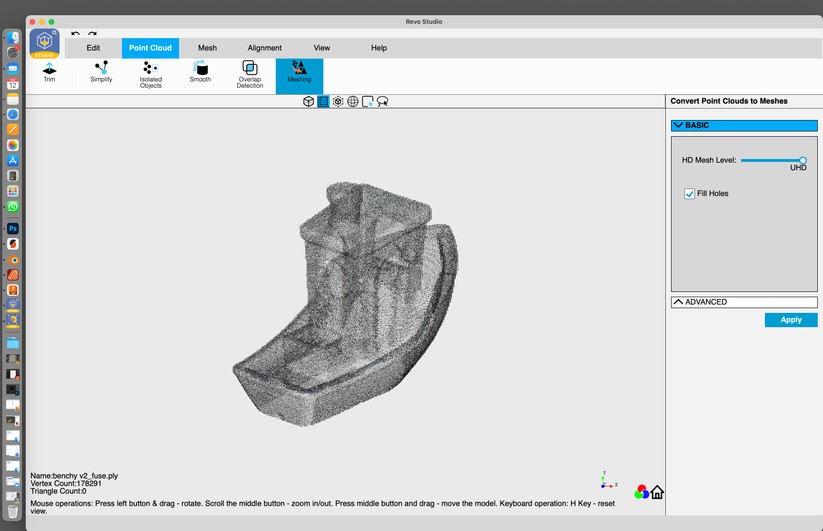Click the Revo Studio logo
Image resolution: width=823 pixels, height=531 pixels.
pos(44,44)
